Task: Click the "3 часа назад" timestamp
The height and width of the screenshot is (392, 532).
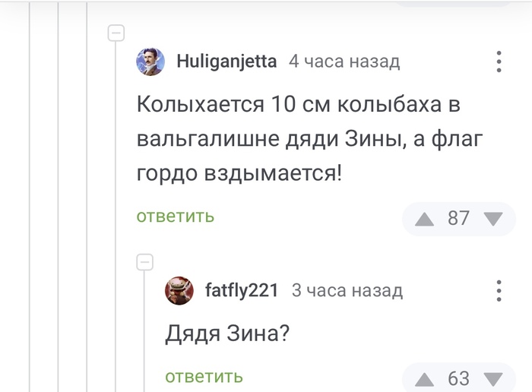Action: click(x=347, y=290)
